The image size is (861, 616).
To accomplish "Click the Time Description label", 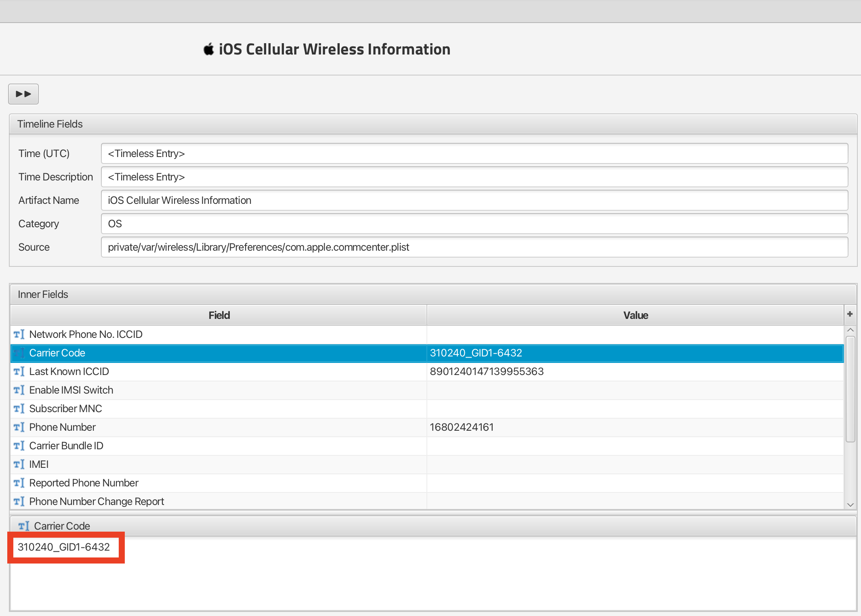I will pyautogui.click(x=56, y=177).
